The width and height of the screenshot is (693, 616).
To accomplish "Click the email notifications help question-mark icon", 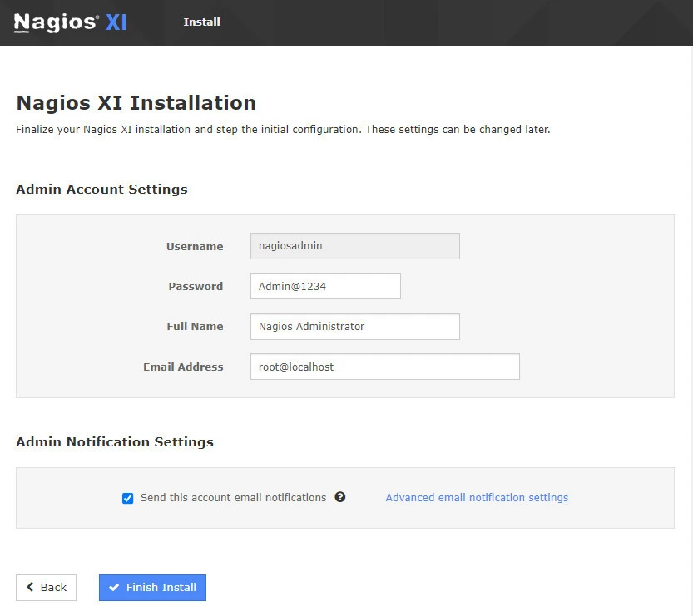I will [339, 497].
